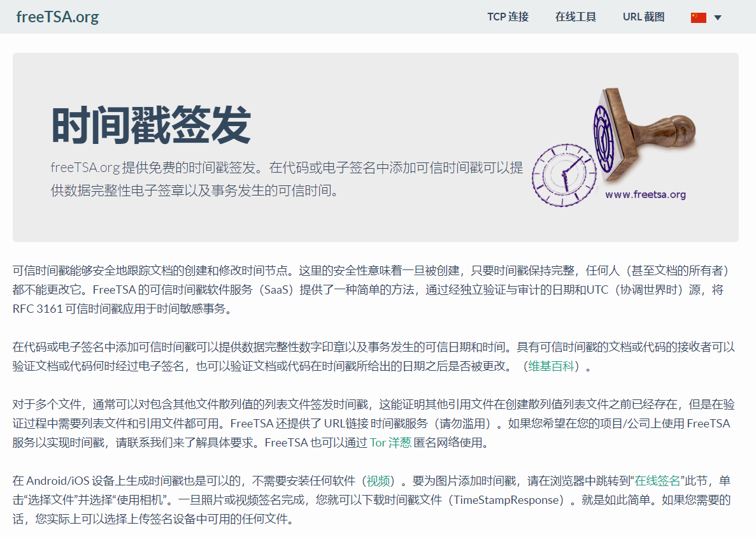756x537 pixels.
Task: Jump to the 在线签名 section link
Action: click(657, 481)
